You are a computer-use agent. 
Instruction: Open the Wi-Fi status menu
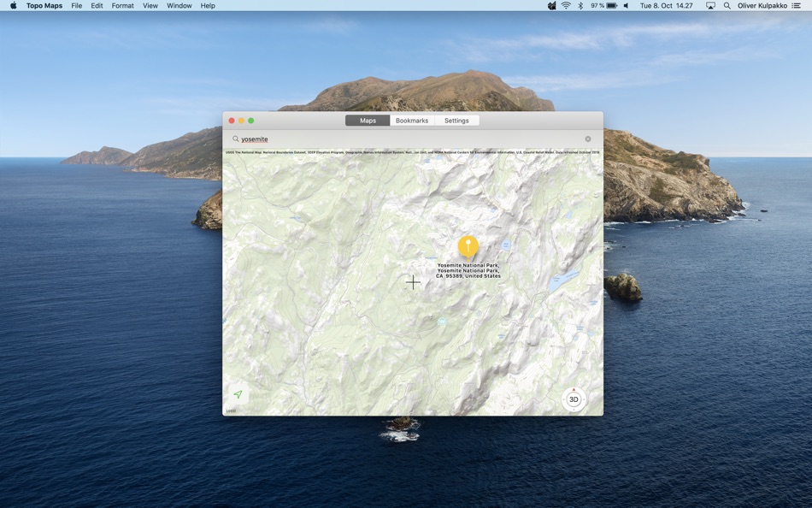pyautogui.click(x=566, y=6)
